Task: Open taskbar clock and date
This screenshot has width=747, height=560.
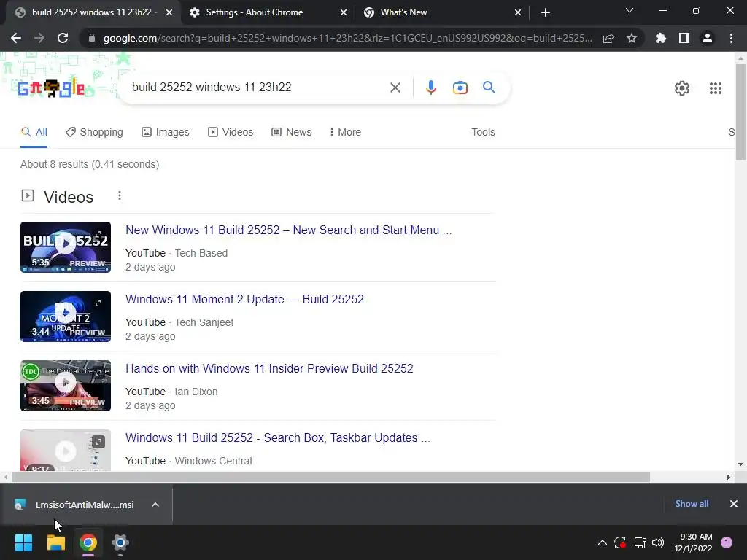Action: point(693,542)
